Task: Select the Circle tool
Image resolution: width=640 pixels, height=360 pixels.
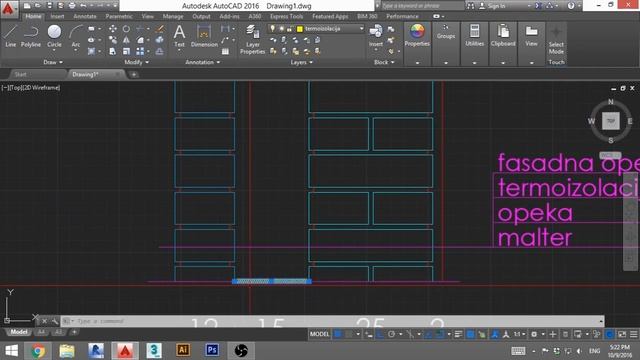Action: point(54,36)
